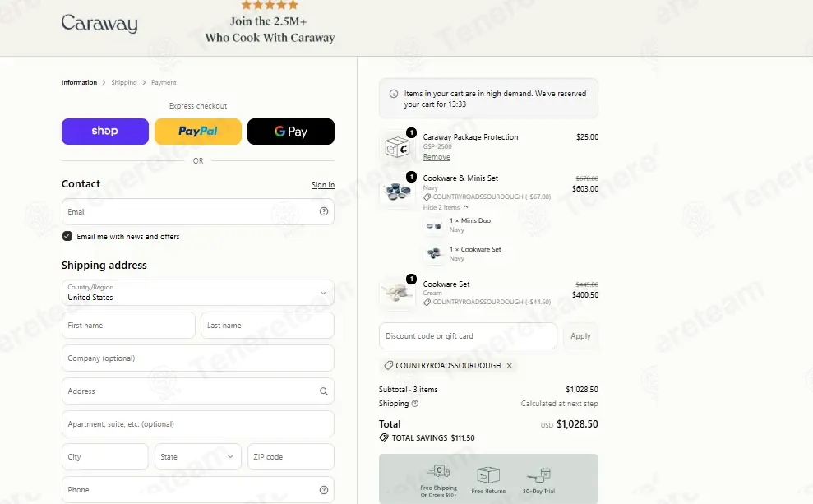Go to the Payment breadcrumb step
813x504 pixels.
pyautogui.click(x=164, y=82)
